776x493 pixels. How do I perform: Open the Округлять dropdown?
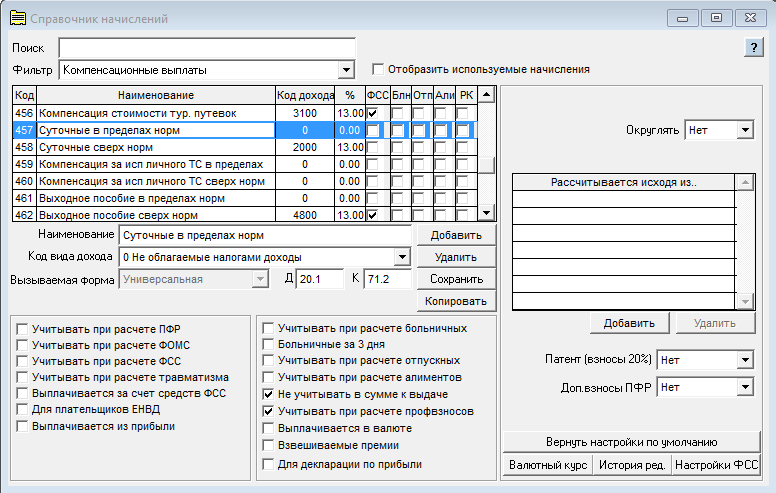(745, 130)
